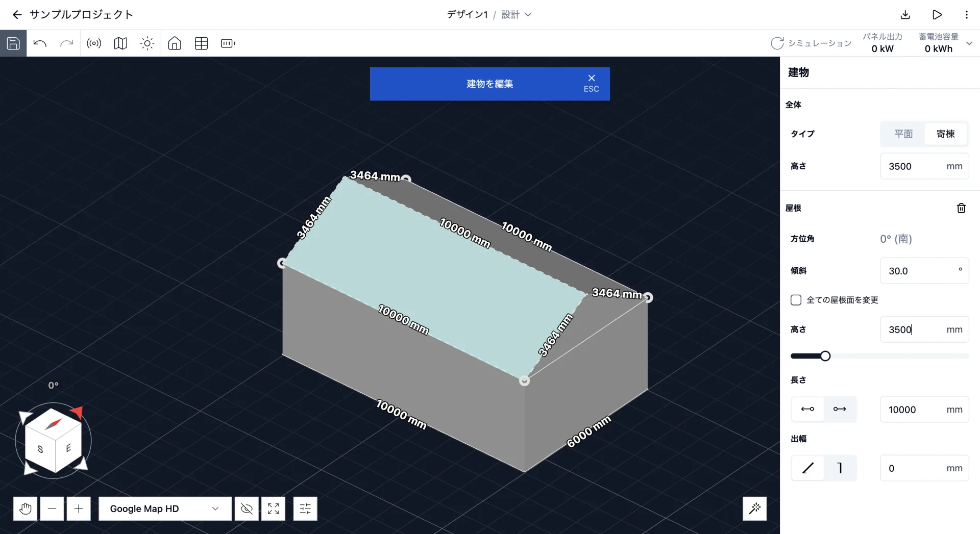Expand the panel output summary chevron

[969, 43]
